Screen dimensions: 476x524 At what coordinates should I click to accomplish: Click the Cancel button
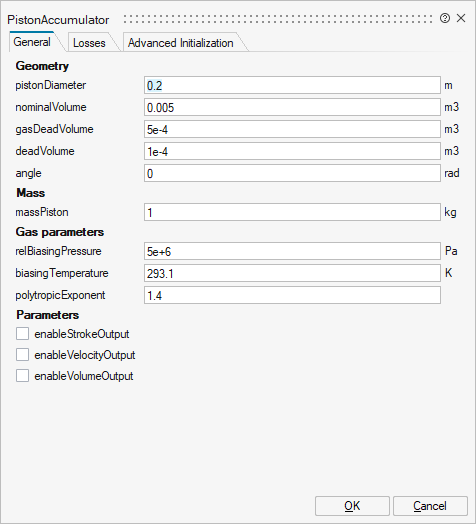point(430,506)
